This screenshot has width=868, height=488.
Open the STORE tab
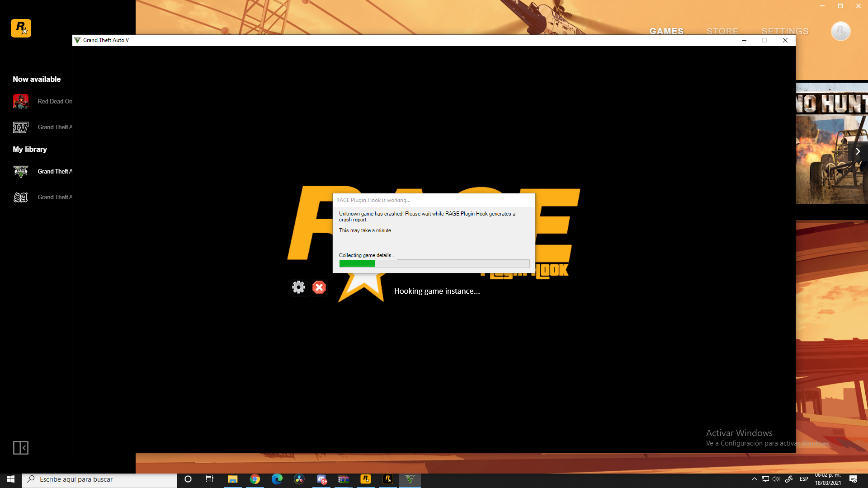722,31
